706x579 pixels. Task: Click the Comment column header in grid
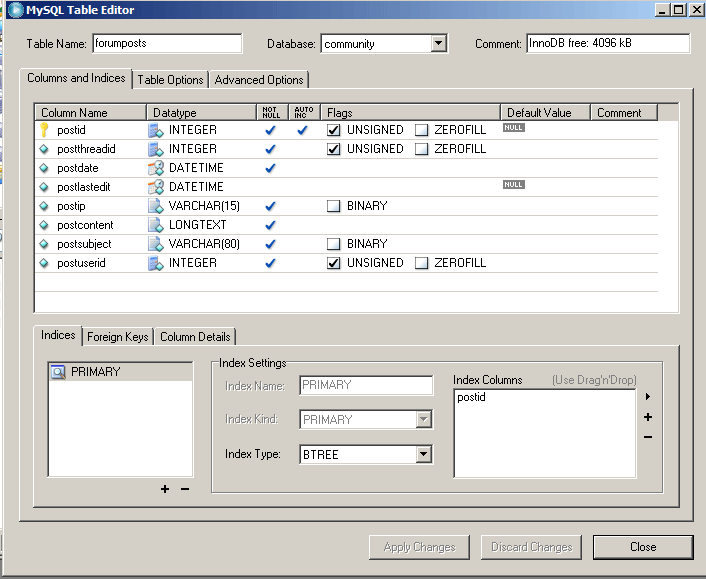[x=624, y=113]
